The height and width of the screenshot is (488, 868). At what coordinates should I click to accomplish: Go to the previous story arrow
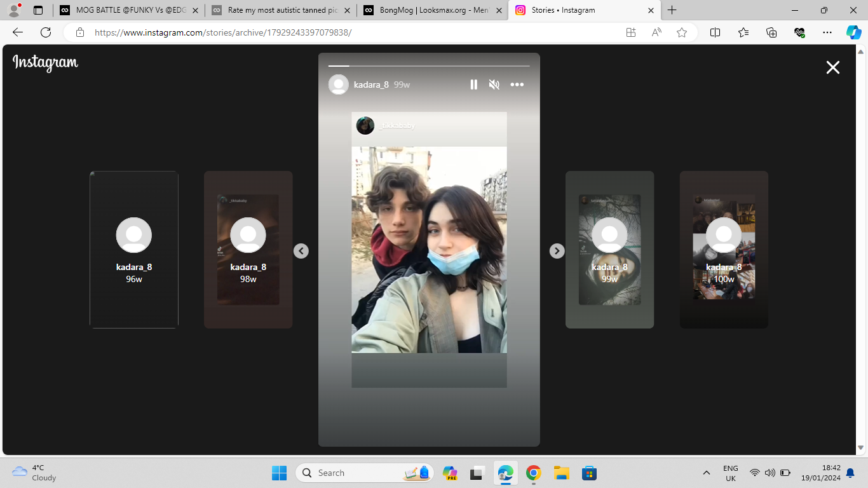[x=301, y=251]
